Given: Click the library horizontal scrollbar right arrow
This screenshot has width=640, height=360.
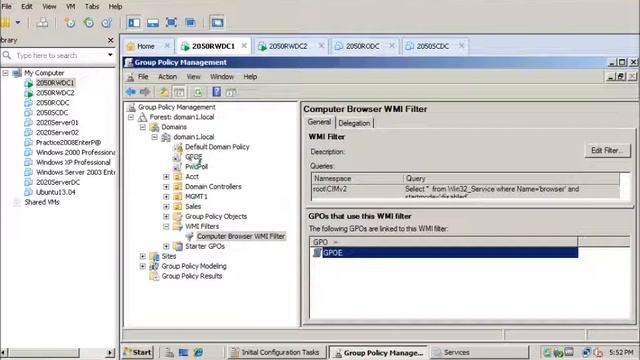Looking at the screenshot, I should pyautogui.click(x=110, y=352).
